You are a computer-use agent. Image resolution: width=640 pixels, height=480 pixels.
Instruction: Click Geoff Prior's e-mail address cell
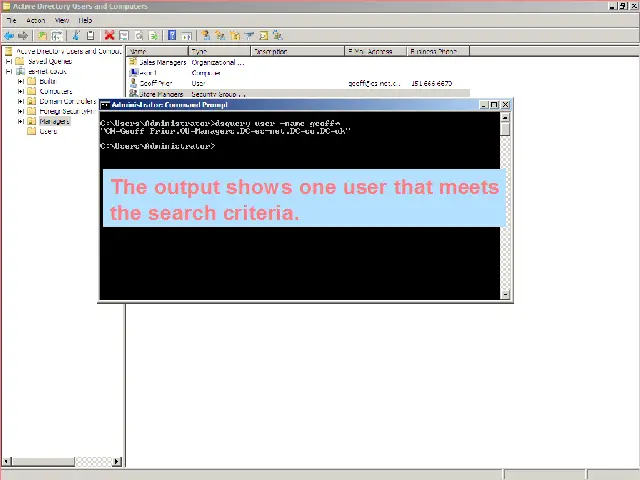coord(373,83)
